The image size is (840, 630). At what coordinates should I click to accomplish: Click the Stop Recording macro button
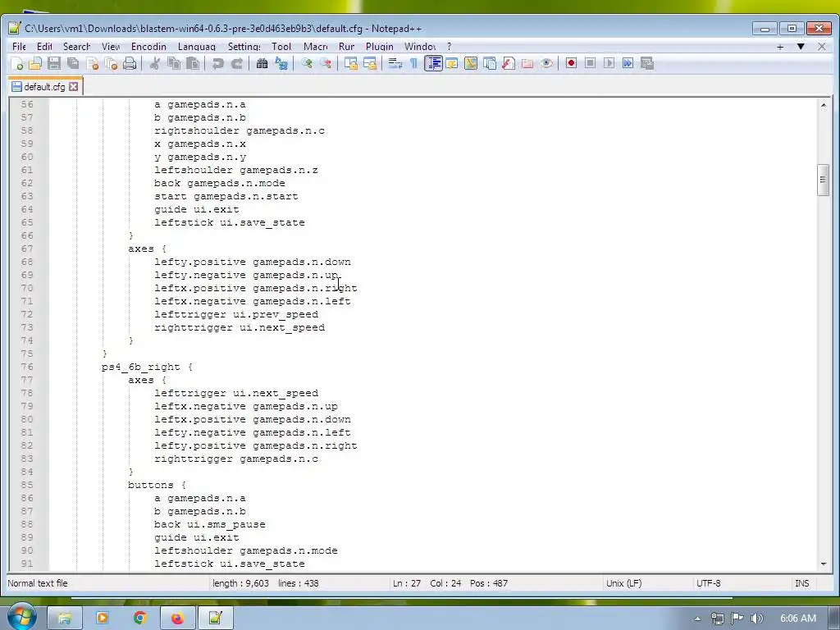tap(590, 64)
